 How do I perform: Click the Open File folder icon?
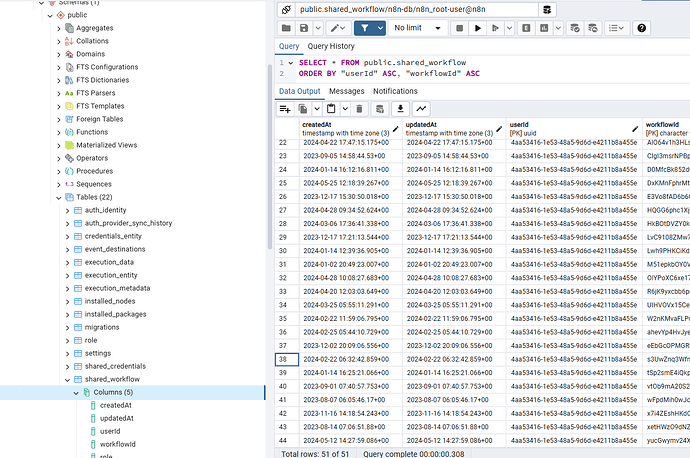point(286,28)
